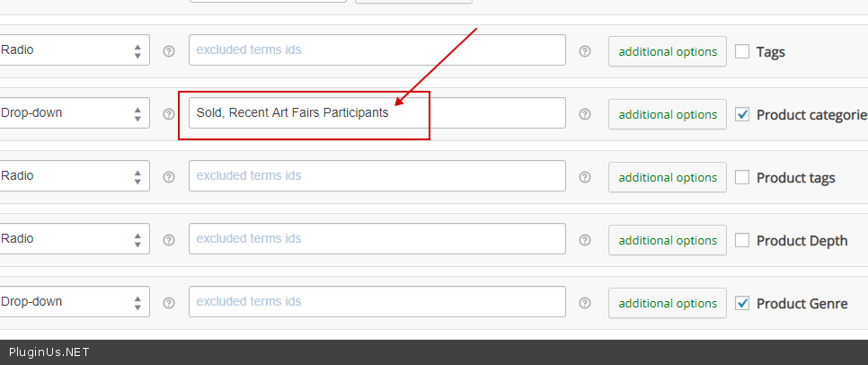This screenshot has width=868, height=365.
Task: Uncheck the Product categories checkbox
Action: pos(742,114)
